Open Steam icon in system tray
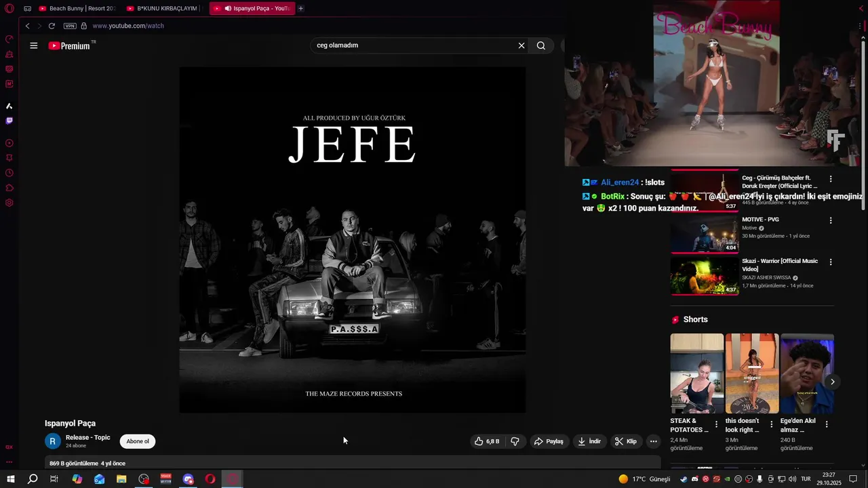 tap(684, 479)
